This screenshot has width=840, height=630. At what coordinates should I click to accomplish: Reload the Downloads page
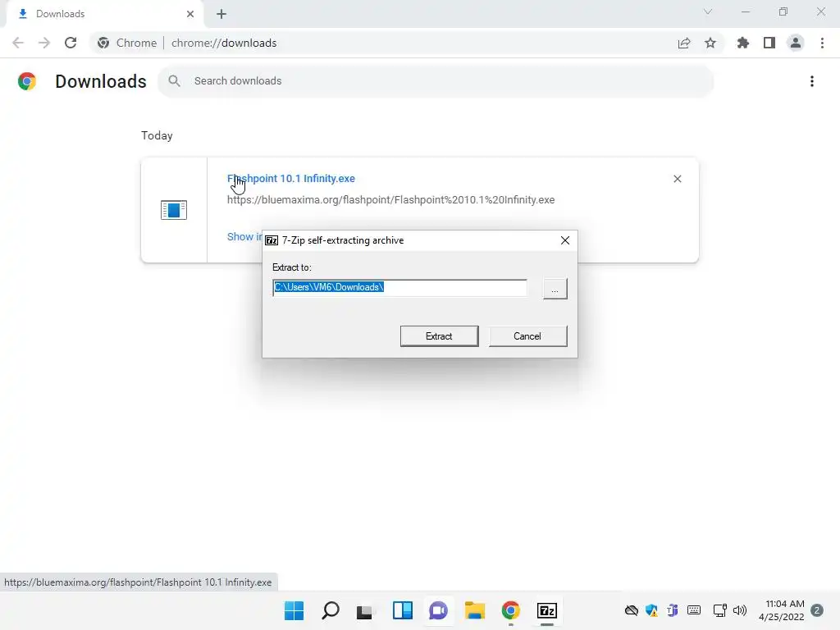71,43
